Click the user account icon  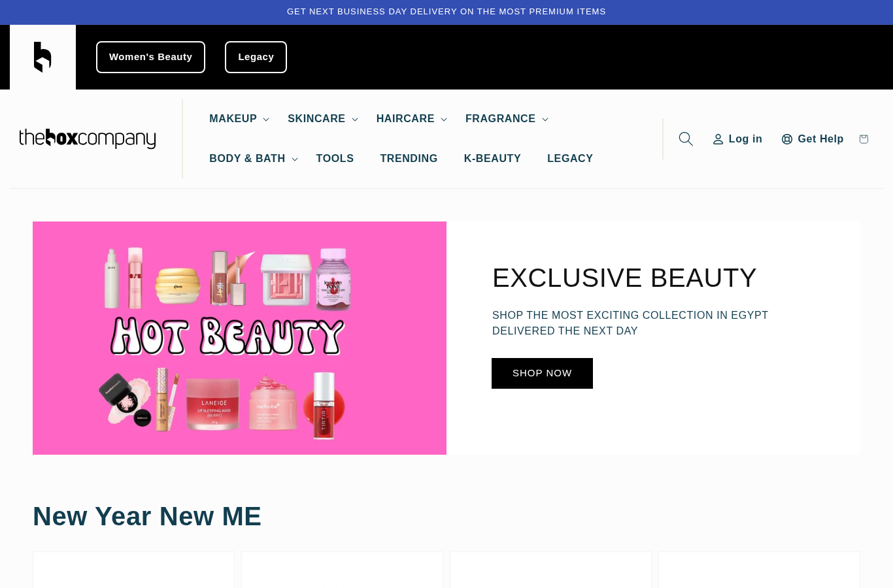718,139
